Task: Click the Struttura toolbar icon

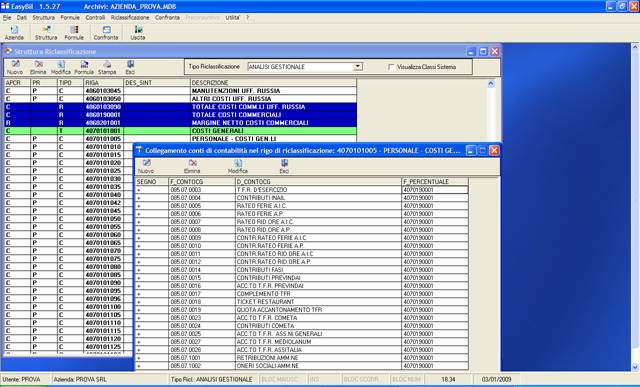Action: point(46,33)
